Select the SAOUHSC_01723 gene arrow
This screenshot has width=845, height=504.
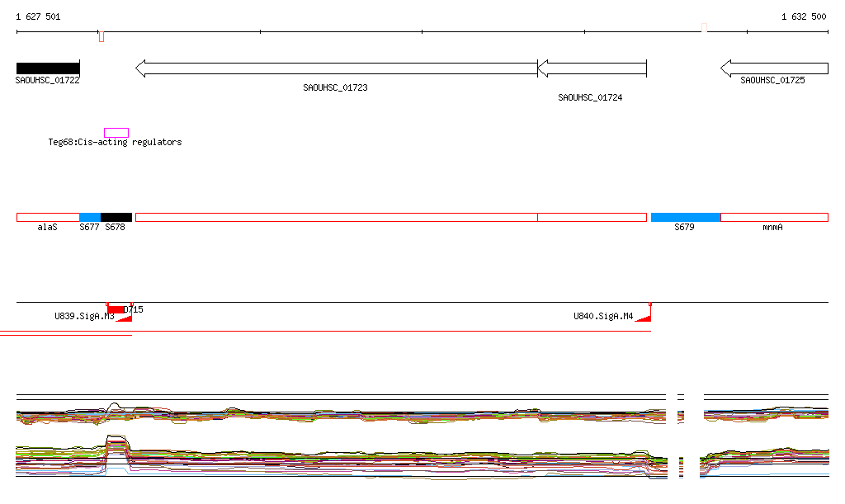337,68
